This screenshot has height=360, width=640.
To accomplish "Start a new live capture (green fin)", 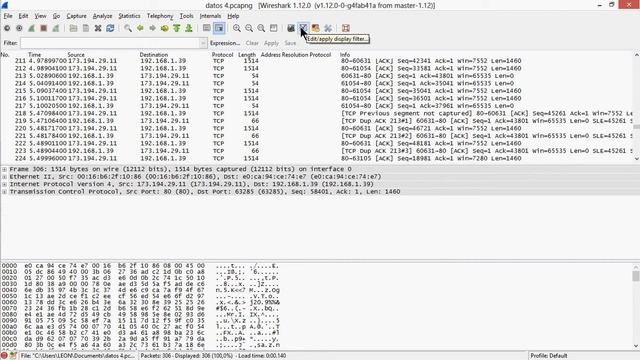I will [x=31, y=28].
